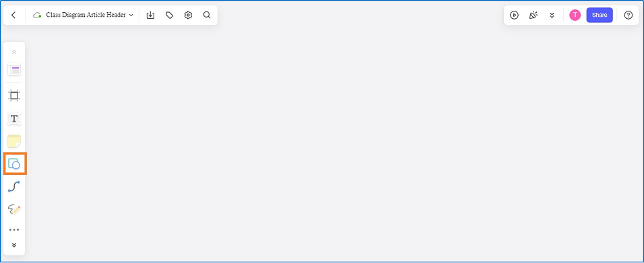Expand top-right toolbar double chevron
This screenshot has height=263, width=644.
point(552,15)
